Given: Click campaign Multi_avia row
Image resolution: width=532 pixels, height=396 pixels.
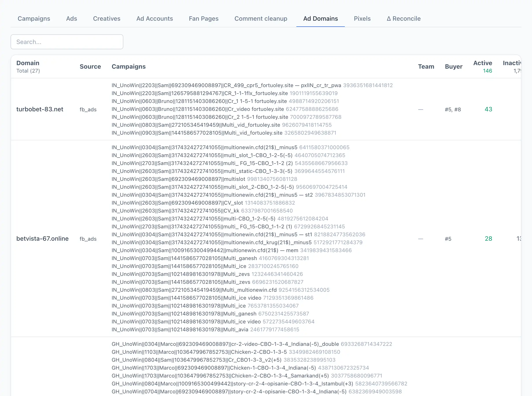Looking at the screenshot, I should [205, 329].
